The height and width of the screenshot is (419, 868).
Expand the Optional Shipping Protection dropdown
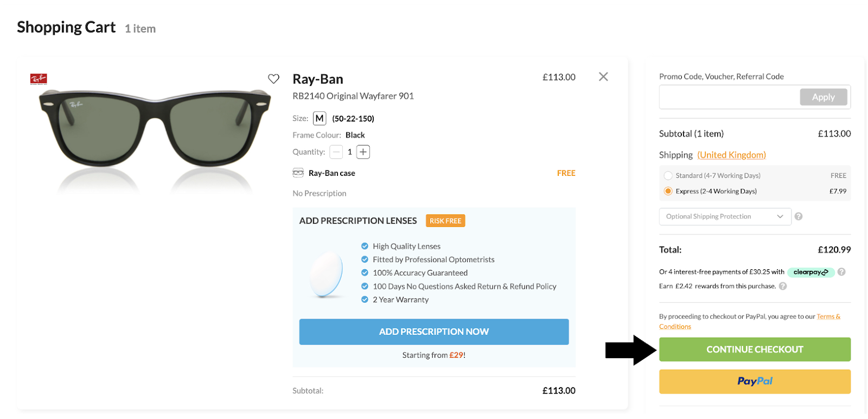click(725, 217)
